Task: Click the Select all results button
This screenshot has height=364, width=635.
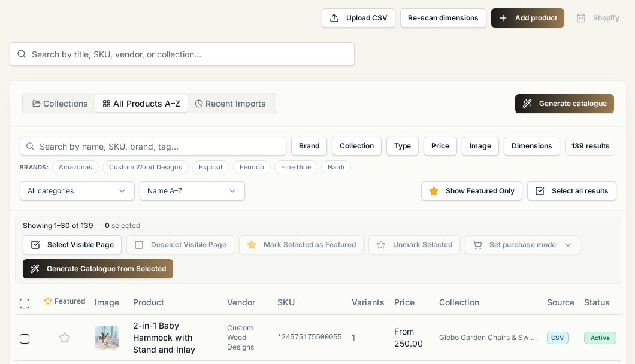Action: 572,191
